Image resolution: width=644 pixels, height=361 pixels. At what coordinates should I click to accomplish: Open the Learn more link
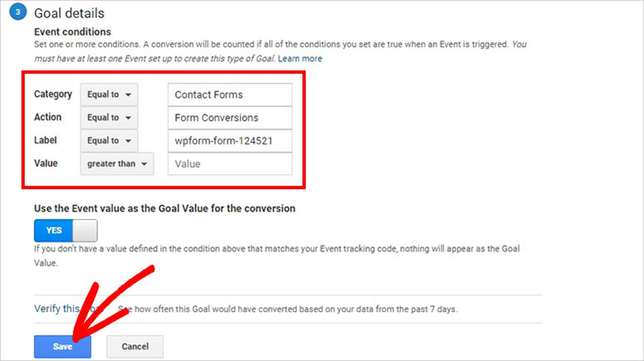[x=300, y=59]
